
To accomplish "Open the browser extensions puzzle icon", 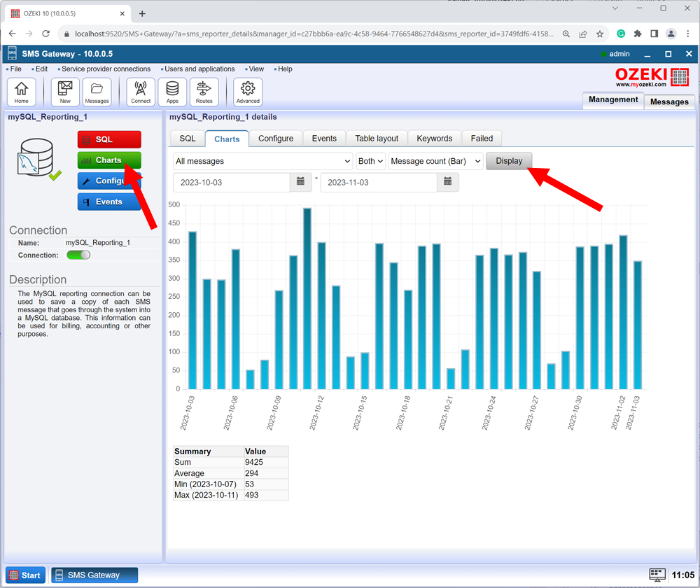I will 638,34.
